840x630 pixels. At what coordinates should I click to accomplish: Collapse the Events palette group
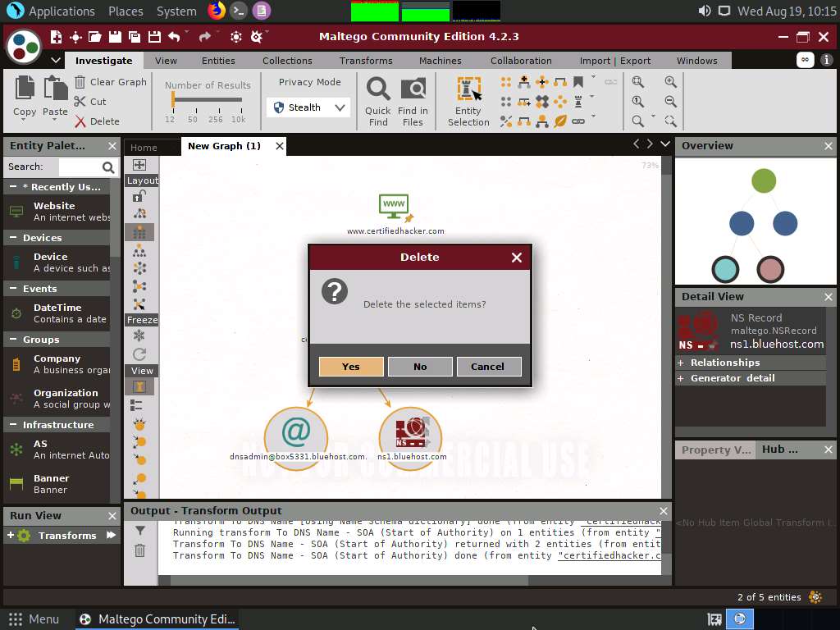click(x=13, y=289)
